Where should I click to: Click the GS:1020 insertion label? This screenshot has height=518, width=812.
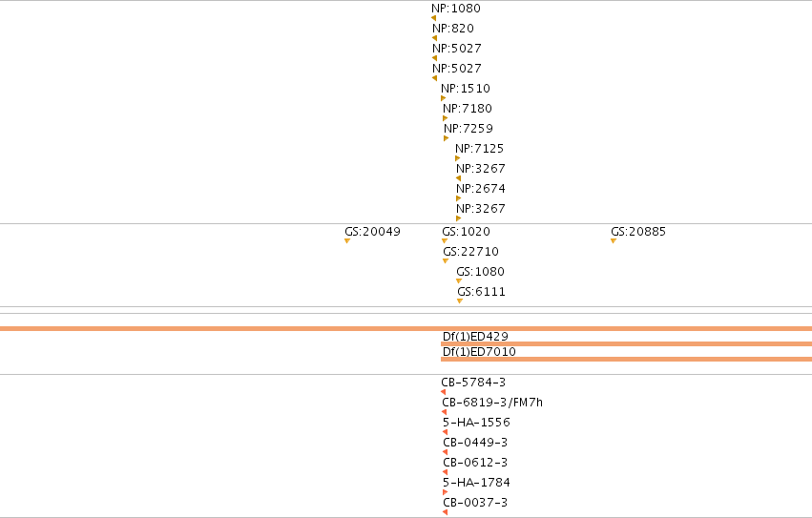(466, 232)
